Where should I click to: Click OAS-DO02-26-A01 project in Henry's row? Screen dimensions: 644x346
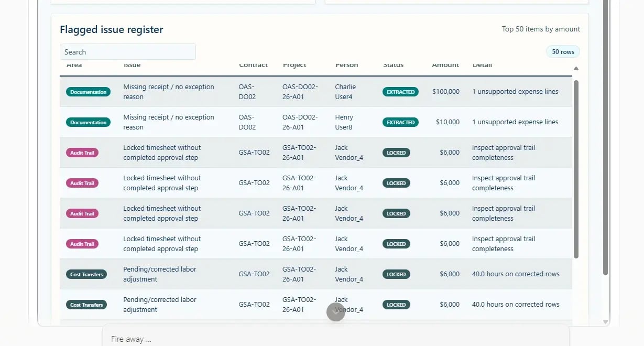pos(300,122)
